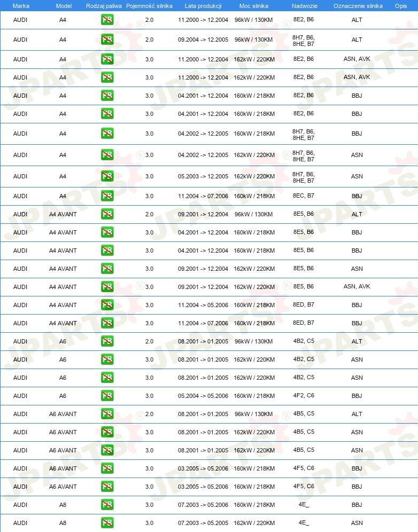Click petrol icon in A4 AVANT 11.2004->05.2006 row

tap(107, 304)
